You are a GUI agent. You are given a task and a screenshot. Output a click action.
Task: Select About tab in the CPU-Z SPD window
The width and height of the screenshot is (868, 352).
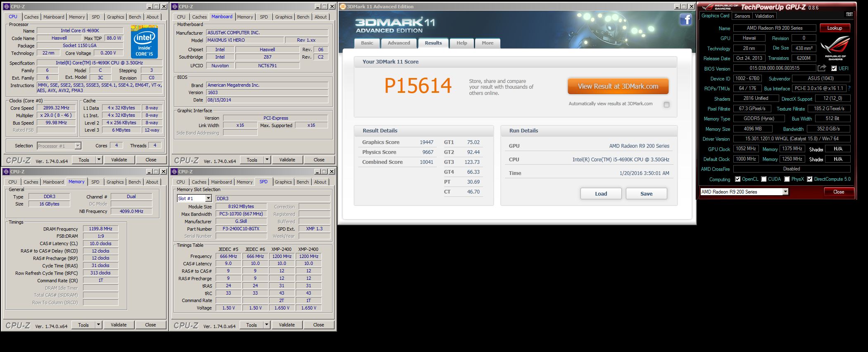click(320, 182)
